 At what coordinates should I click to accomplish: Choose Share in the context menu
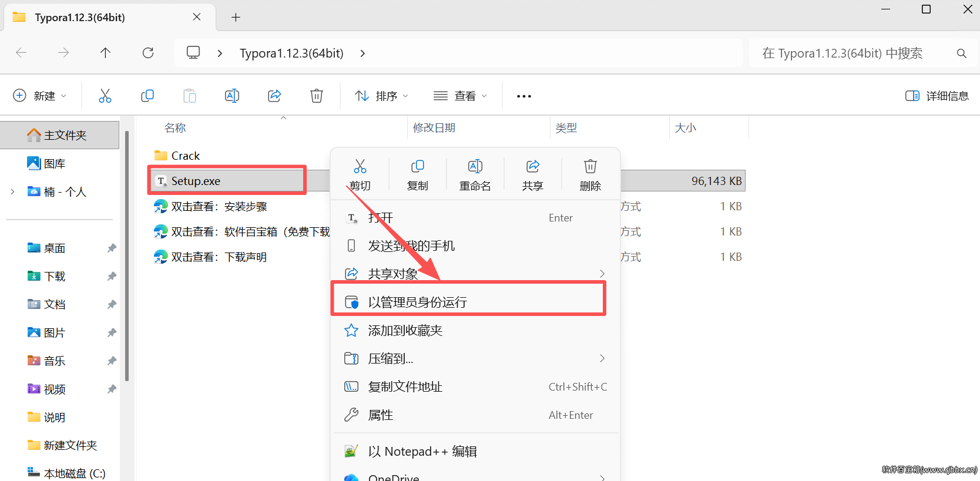click(533, 174)
